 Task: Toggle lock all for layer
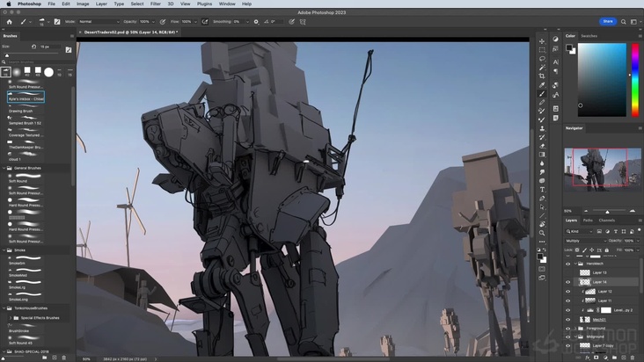tap(607, 250)
